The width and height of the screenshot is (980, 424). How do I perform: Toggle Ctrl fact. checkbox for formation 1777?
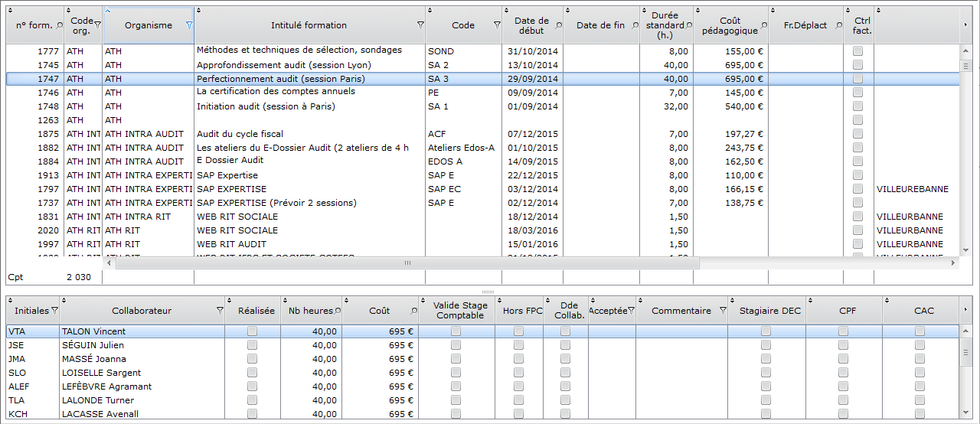click(x=857, y=51)
